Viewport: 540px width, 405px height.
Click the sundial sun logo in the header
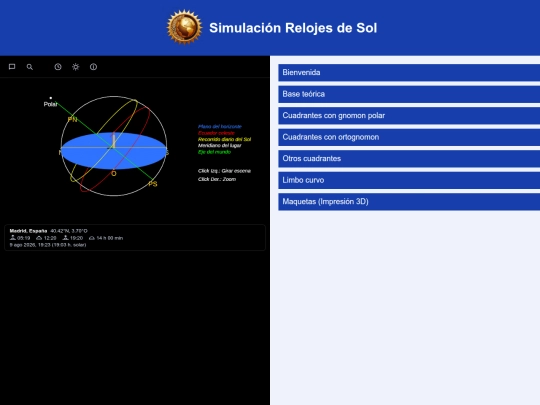[x=184, y=28]
